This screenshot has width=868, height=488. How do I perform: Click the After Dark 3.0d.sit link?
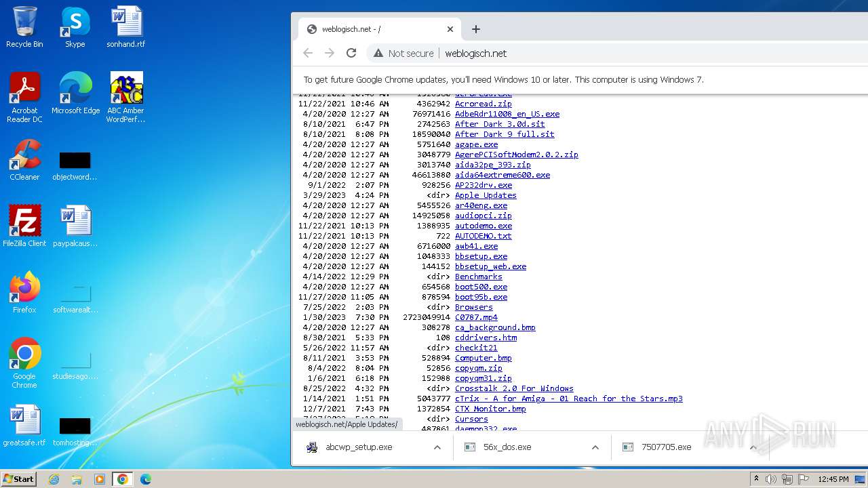[x=500, y=124]
